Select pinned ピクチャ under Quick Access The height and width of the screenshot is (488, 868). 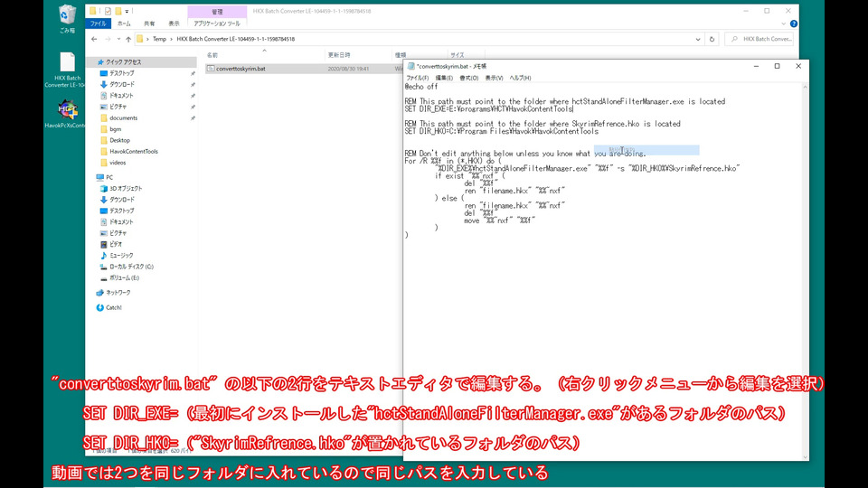click(x=118, y=107)
